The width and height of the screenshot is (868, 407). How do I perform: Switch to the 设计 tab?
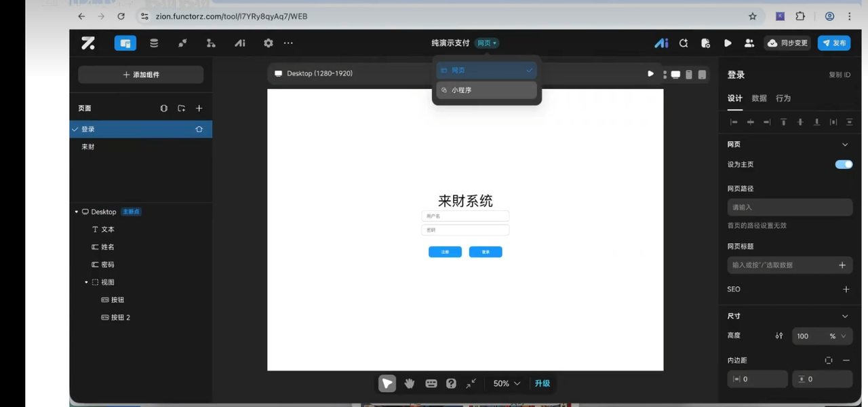pos(735,98)
